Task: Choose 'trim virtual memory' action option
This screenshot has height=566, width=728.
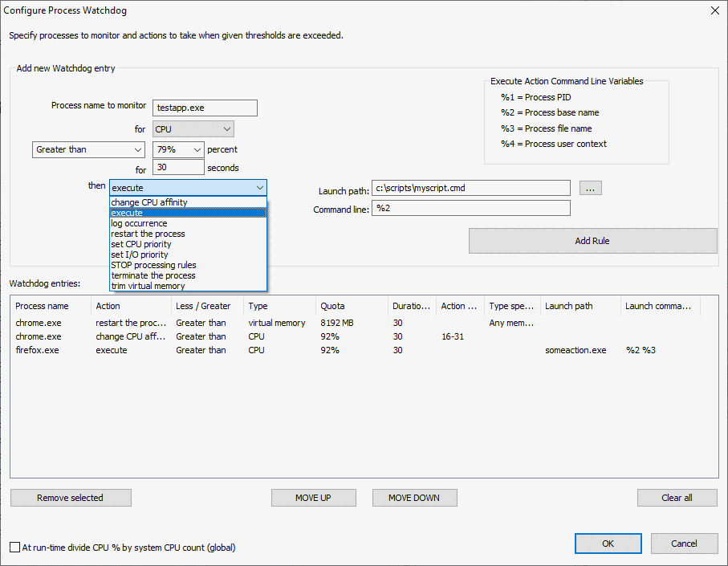Action: [x=148, y=286]
